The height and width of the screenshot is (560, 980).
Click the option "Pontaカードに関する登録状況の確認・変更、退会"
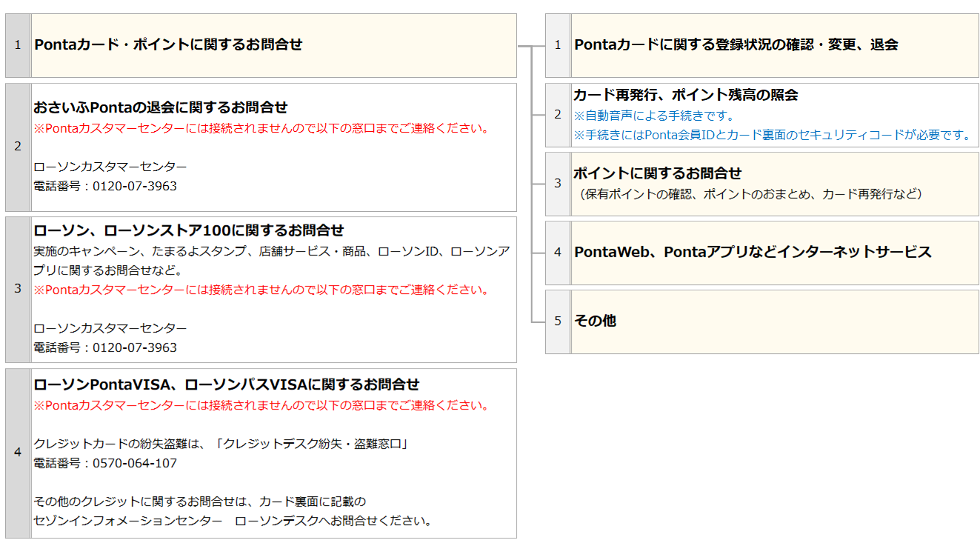(x=736, y=44)
